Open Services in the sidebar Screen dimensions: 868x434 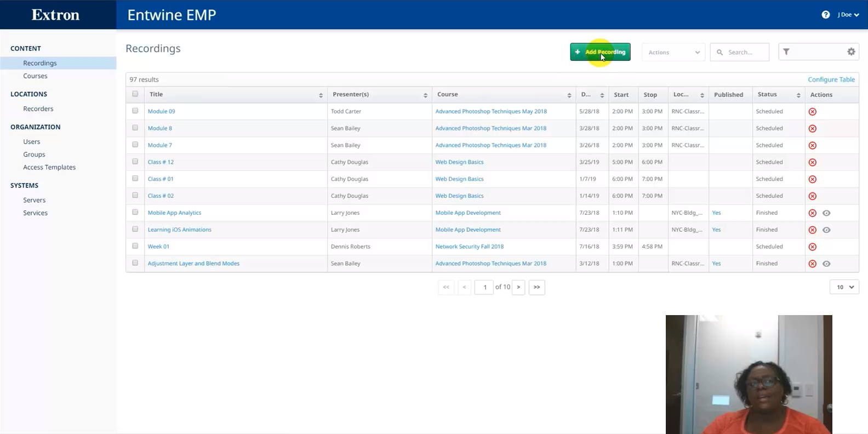pyautogui.click(x=35, y=213)
